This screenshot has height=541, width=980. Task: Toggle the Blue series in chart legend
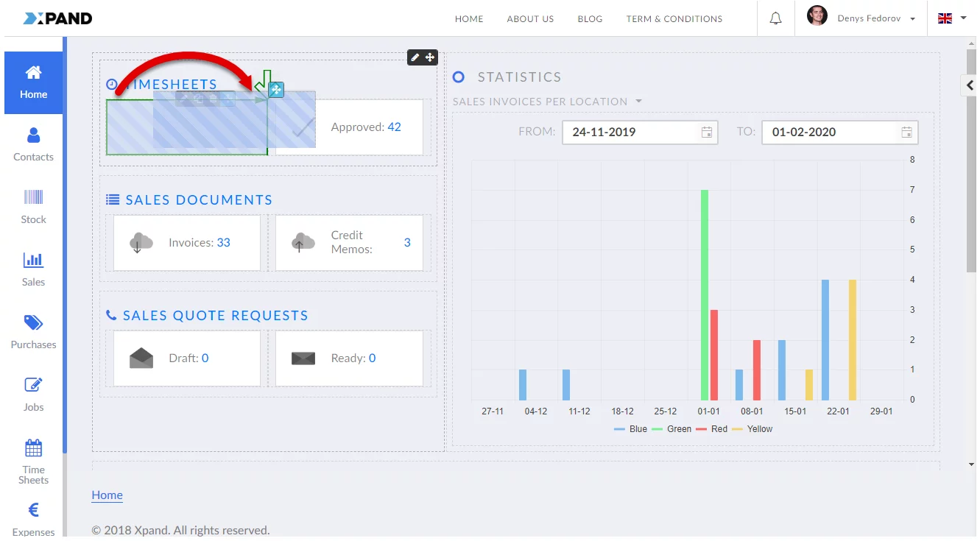pyautogui.click(x=630, y=429)
